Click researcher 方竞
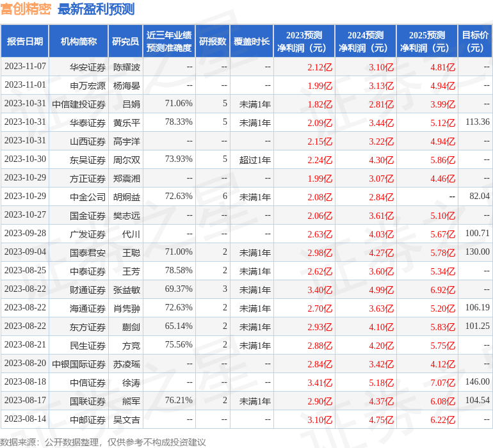Viewport: 493px width, 448px height. pyautogui.click(x=131, y=345)
